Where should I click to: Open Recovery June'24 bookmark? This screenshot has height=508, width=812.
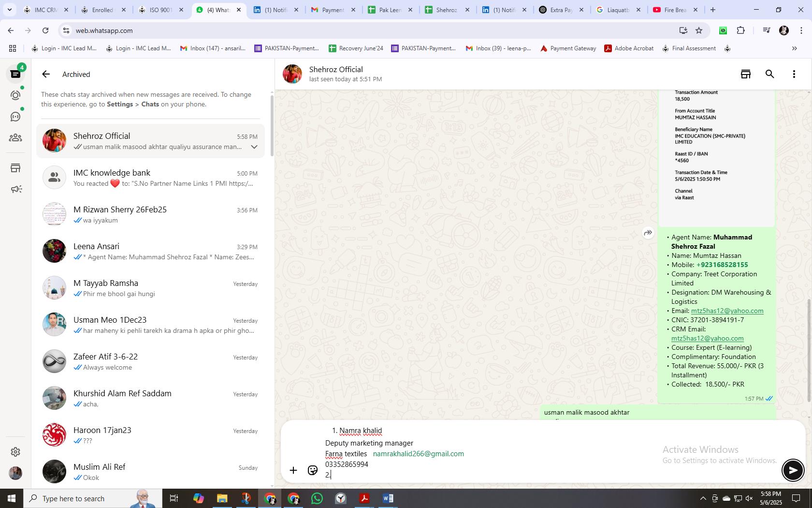pyautogui.click(x=356, y=48)
